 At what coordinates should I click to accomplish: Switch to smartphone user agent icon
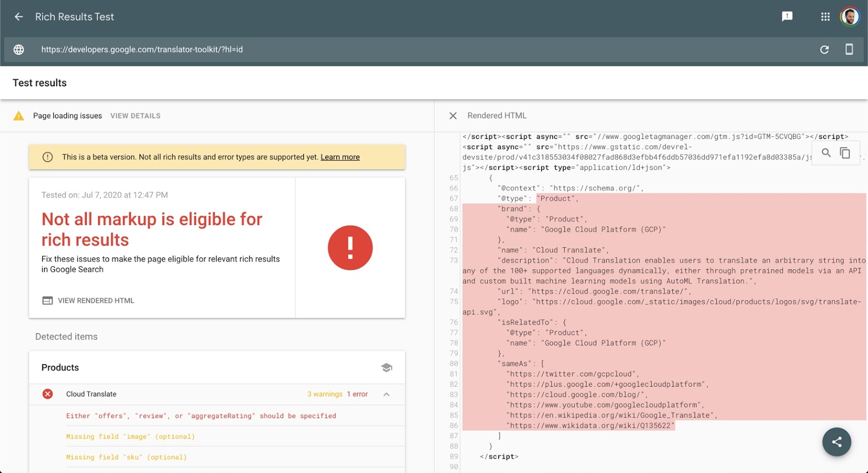[849, 49]
